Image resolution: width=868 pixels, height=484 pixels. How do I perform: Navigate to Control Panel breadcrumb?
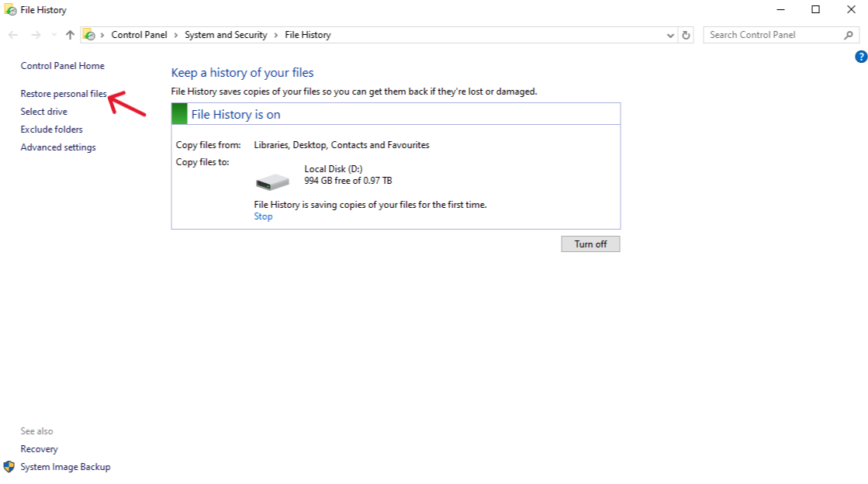(140, 34)
